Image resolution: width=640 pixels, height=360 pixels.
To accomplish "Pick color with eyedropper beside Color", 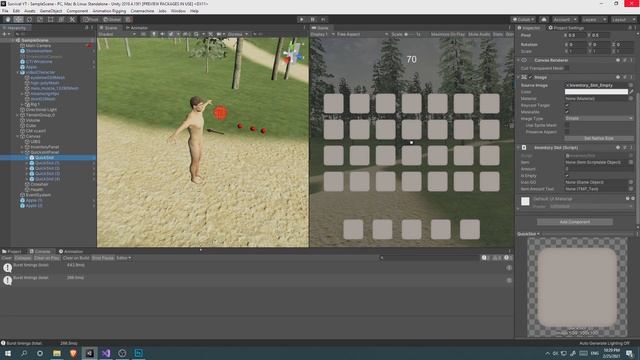I will pyautogui.click(x=631, y=92).
